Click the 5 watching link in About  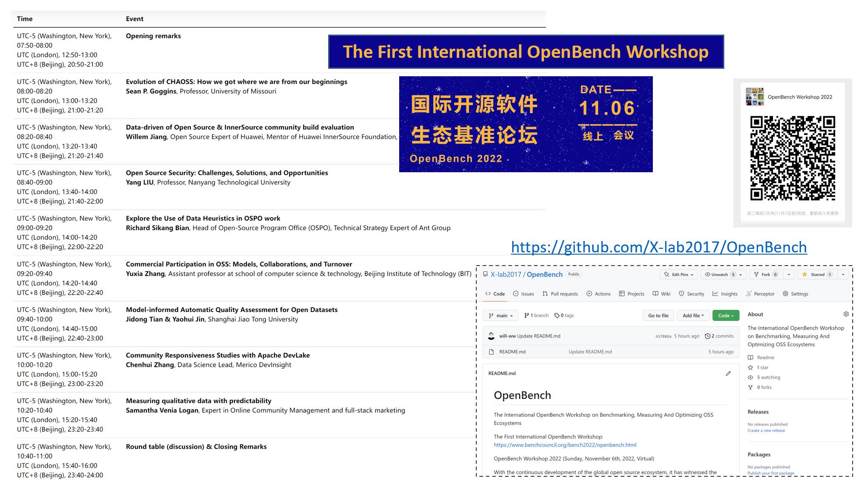point(764,377)
